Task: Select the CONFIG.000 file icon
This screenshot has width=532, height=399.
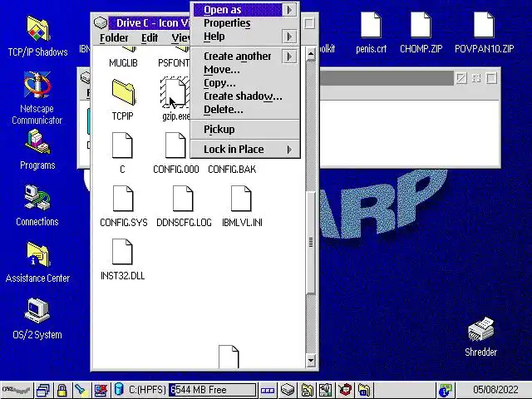Action: point(175,145)
